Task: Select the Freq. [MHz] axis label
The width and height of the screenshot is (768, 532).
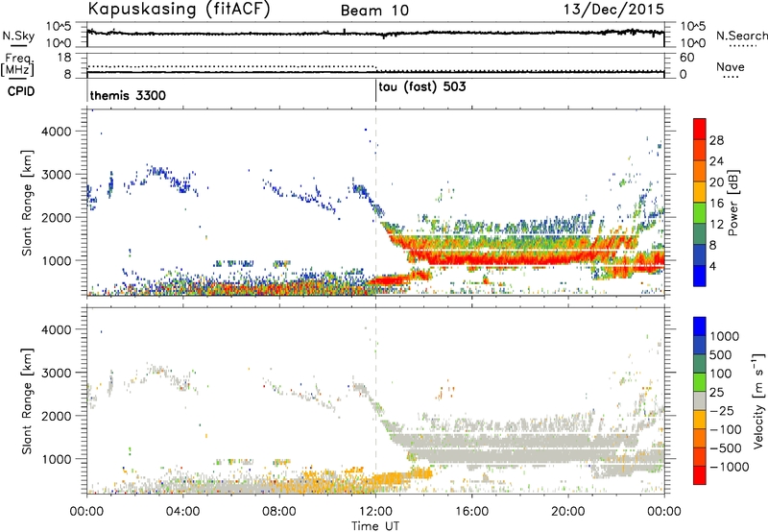Action: point(18,64)
